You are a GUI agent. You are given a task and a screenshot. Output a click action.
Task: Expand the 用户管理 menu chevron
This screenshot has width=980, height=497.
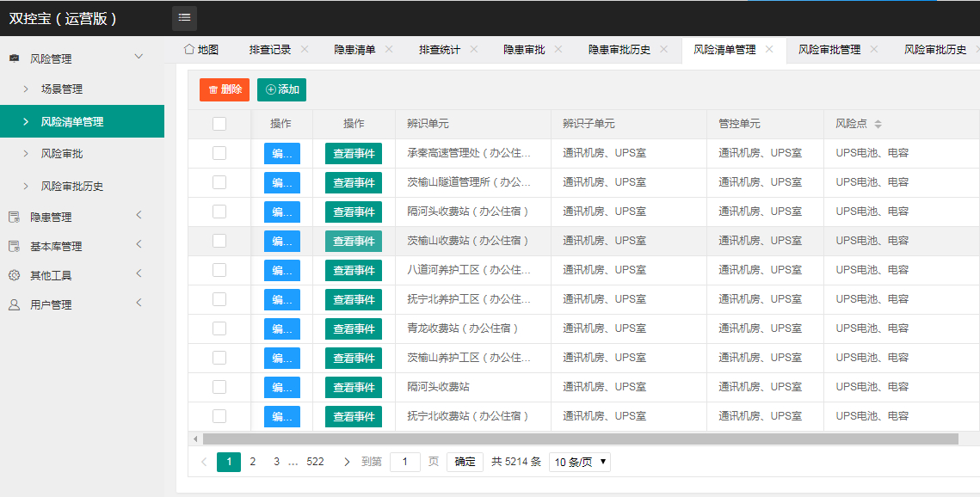(x=139, y=303)
